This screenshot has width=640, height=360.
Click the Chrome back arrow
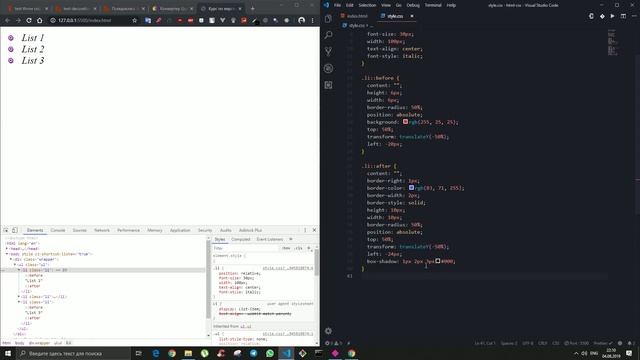pos(7,20)
